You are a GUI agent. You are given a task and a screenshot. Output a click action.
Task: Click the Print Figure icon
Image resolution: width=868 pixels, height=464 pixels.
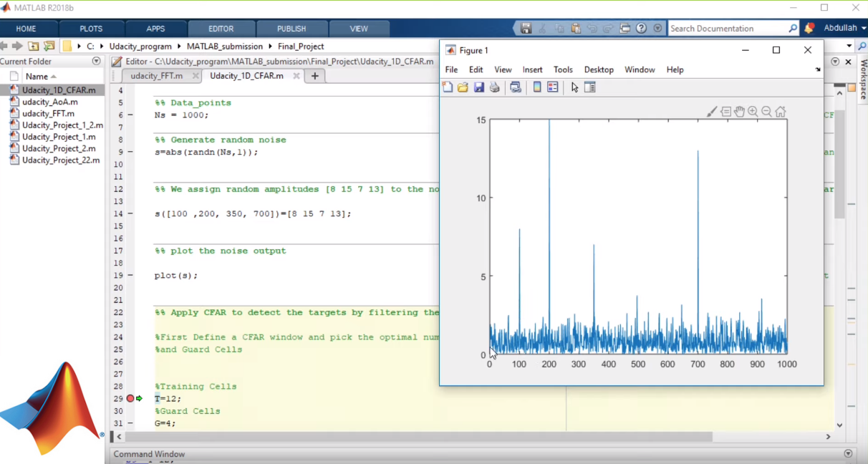493,87
